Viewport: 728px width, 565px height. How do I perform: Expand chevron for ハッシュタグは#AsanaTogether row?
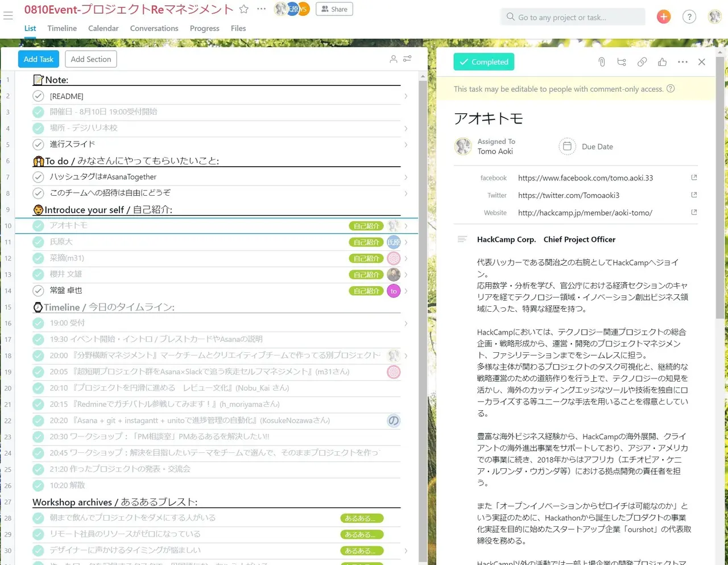406,178
